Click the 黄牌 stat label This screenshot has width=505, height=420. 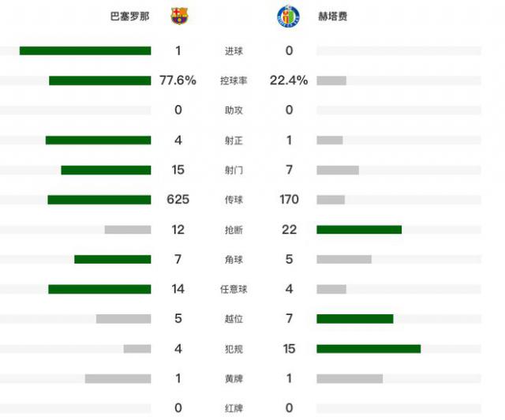coord(234,379)
